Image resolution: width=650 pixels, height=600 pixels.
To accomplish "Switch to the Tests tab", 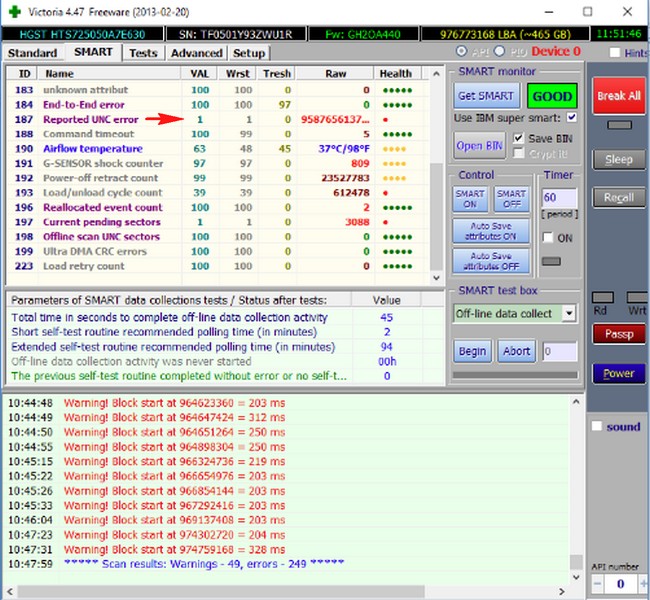I will 143,53.
